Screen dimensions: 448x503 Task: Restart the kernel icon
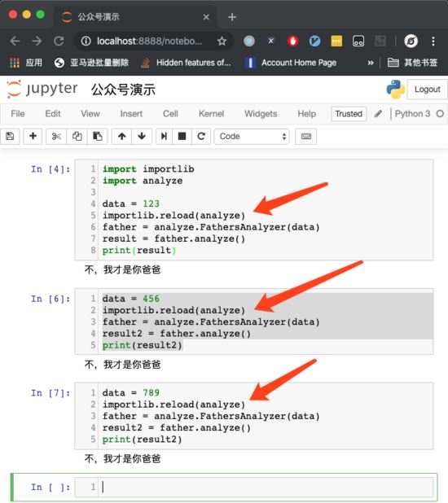tap(201, 137)
